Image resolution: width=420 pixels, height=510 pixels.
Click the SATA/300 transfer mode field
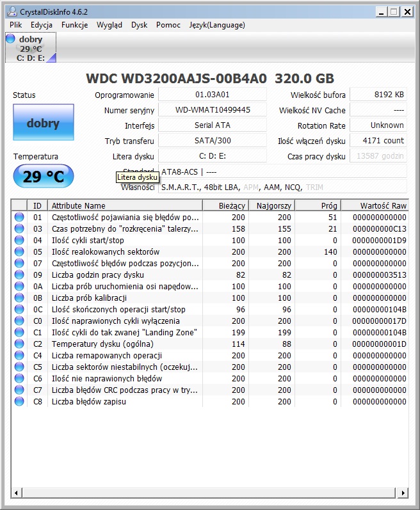point(213,141)
